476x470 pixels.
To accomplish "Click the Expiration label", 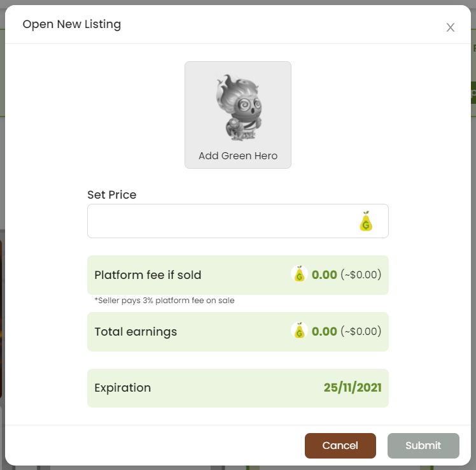I will (123, 388).
